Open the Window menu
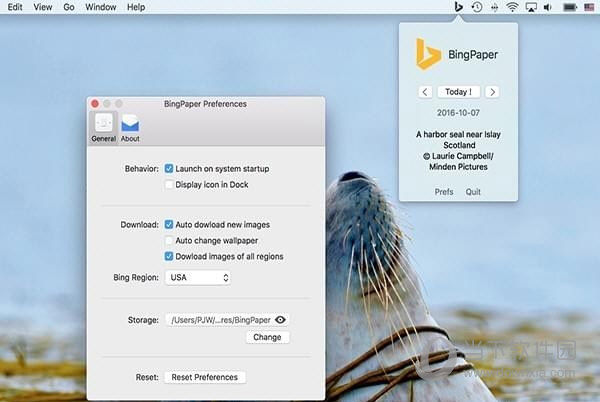This screenshot has height=402, width=600. click(101, 7)
